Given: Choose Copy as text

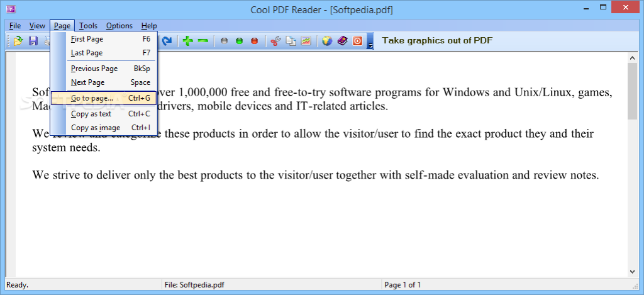Looking at the screenshot, I should click(103, 114).
